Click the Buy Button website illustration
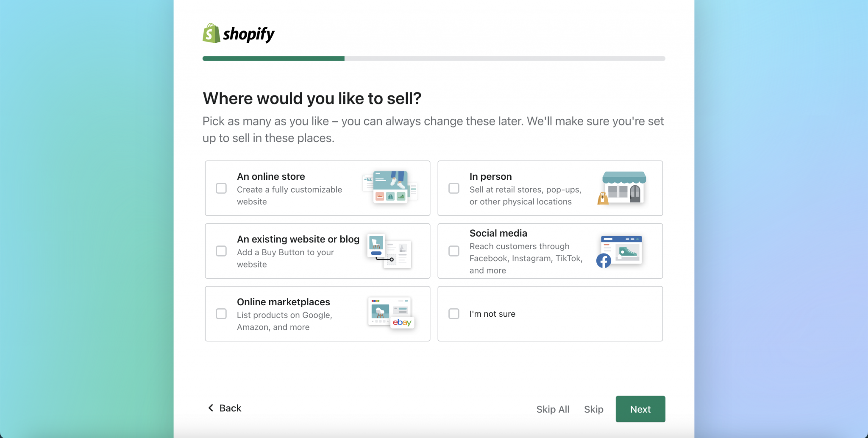This screenshot has height=438, width=868. click(x=389, y=251)
